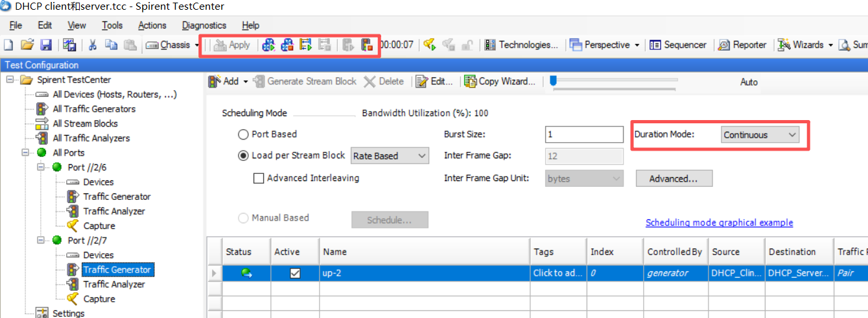Uncheck the Active checkbox for up-2
This screenshot has height=318, width=868.
click(295, 273)
